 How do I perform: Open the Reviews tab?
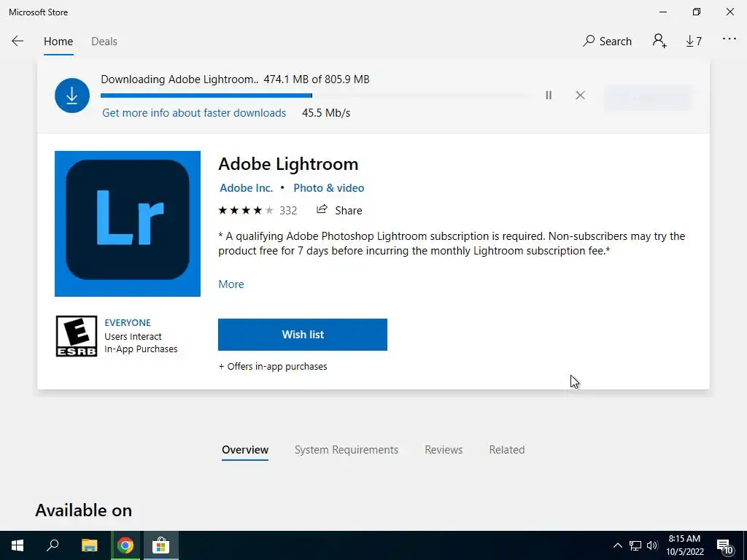tap(444, 449)
